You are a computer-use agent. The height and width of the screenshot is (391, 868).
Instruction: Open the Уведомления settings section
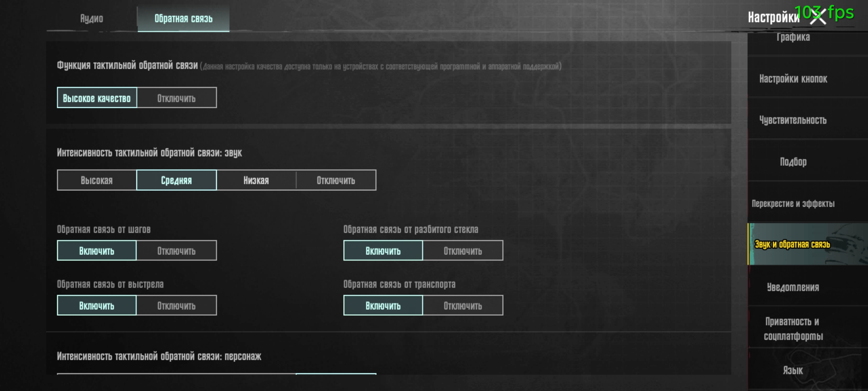pyautogui.click(x=793, y=287)
